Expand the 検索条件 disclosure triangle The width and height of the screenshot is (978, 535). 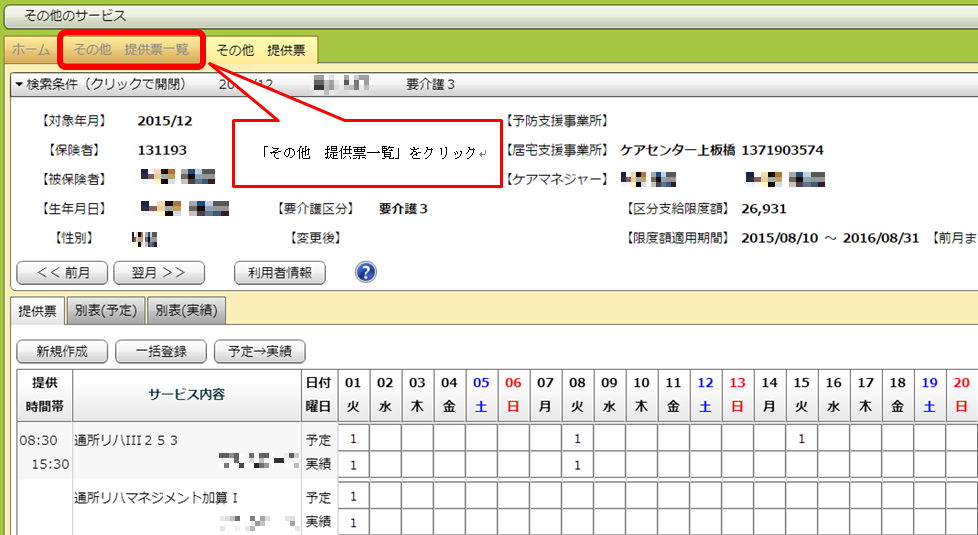pyautogui.click(x=19, y=85)
